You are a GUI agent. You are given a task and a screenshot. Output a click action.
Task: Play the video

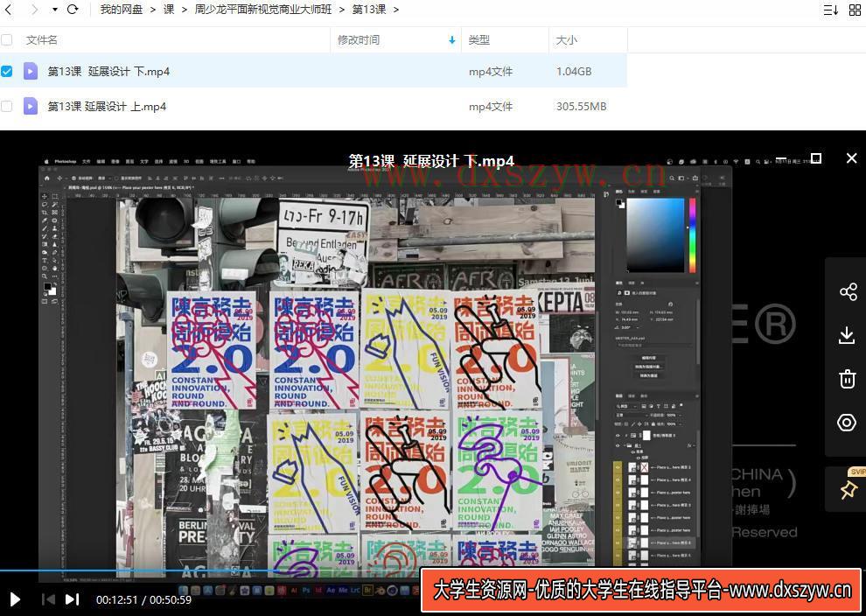coord(15,599)
